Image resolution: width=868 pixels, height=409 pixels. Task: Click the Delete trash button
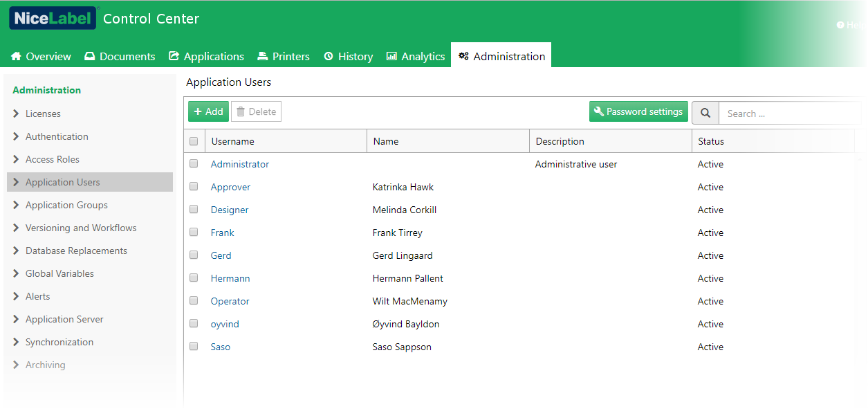pyautogui.click(x=256, y=111)
